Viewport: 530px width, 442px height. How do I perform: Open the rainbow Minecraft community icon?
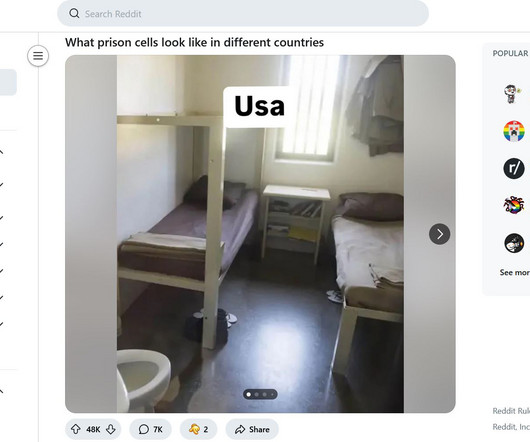514,131
